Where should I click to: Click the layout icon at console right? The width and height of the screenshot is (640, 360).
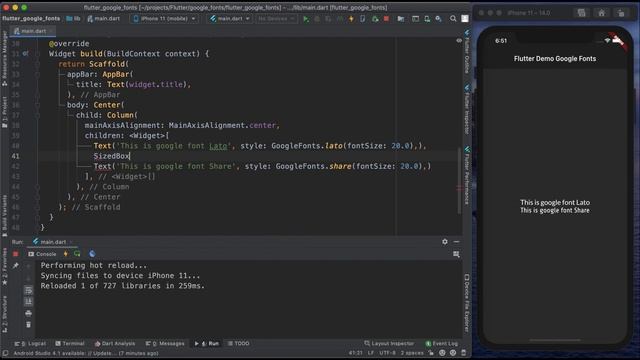(x=456, y=254)
